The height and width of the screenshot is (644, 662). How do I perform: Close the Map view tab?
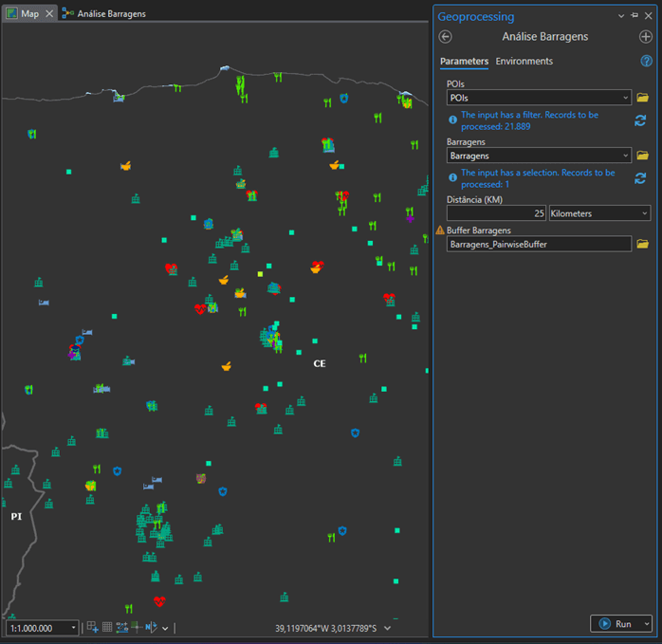coord(49,14)
